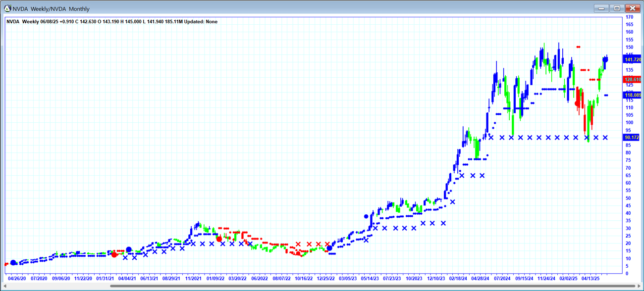Viewport: 644px width, 291px height.
Task: Click the chart header line starting 'NVDA Weekly 06/08/25'
Action: pyautogui.click(x=112, y=22)
